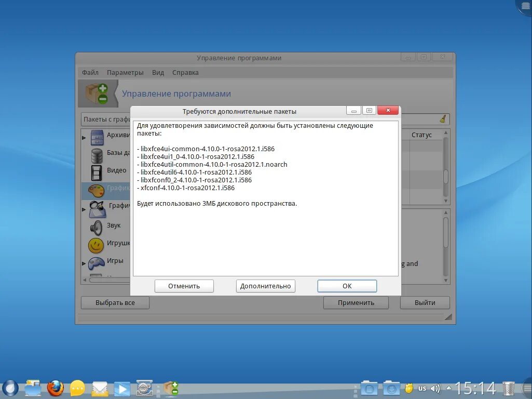This screenshot has height=399, width=532.
Task: Click the category tree horizontal scrollbar
Action: click(x=109, y=280)
